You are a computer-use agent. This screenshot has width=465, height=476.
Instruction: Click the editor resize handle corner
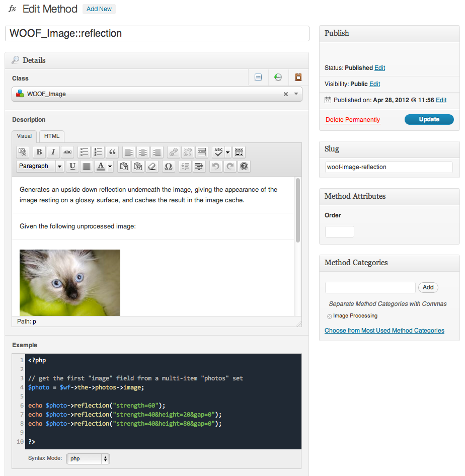(x=298, y=324)
